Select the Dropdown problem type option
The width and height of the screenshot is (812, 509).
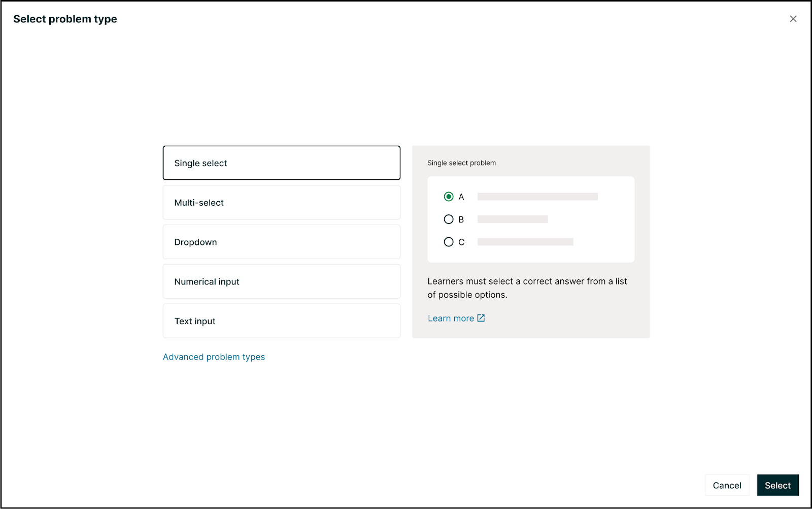click(281, 242)
